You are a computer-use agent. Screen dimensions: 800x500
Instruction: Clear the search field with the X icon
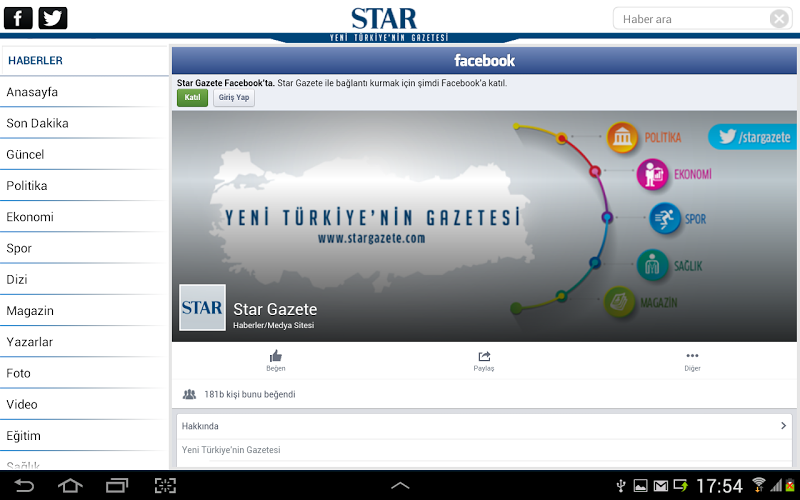tap(779, 19)
